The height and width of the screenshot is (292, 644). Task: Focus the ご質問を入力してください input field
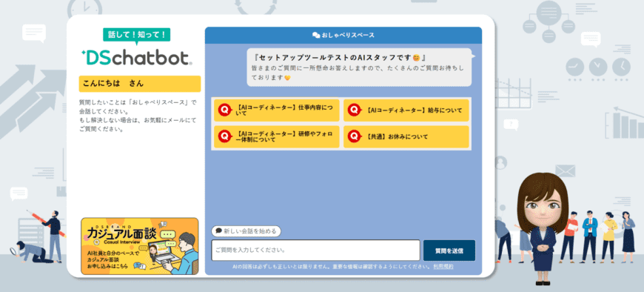click(315, 250)
